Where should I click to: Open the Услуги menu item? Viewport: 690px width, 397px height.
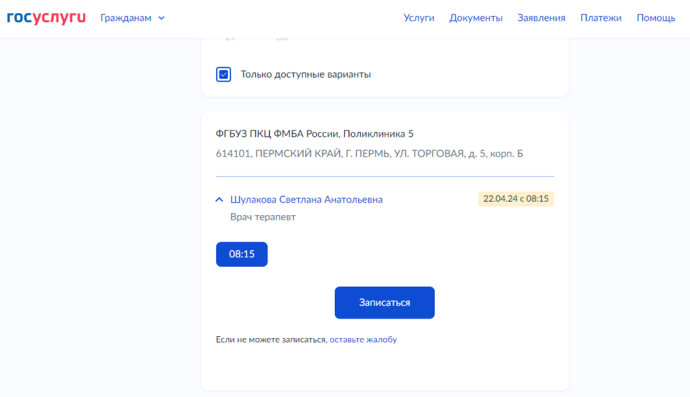(418, 18)
